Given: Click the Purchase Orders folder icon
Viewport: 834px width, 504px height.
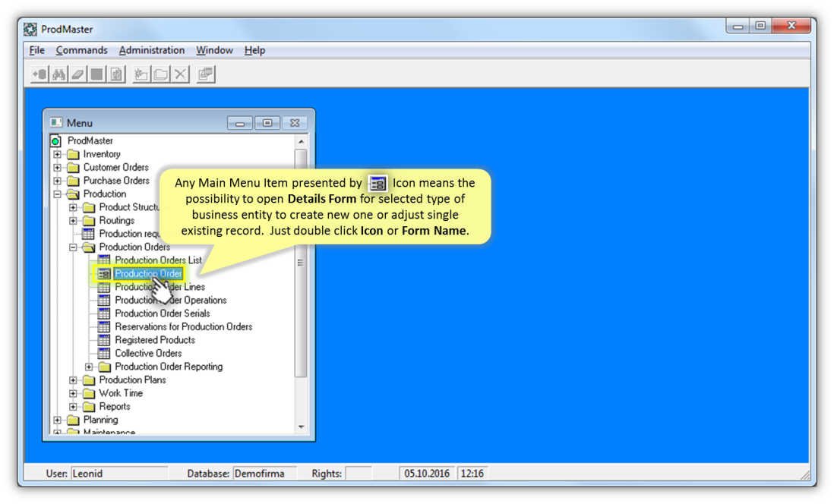Looking at the screenshot, I should click(x=73, y=181).
